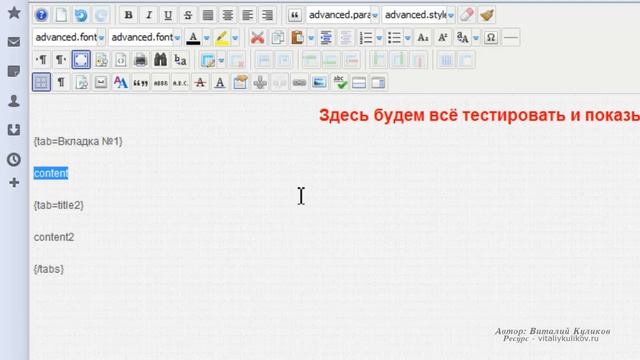Screen dimensions: 640x360
Task: Toggle italic formatting
Action: pyautogui.click(x=148, y=15)
